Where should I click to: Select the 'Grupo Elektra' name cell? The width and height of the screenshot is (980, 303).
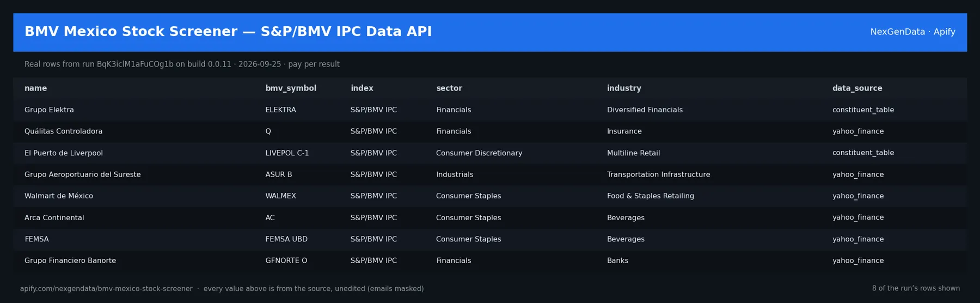pyautogui.click(x=49, y=110)
